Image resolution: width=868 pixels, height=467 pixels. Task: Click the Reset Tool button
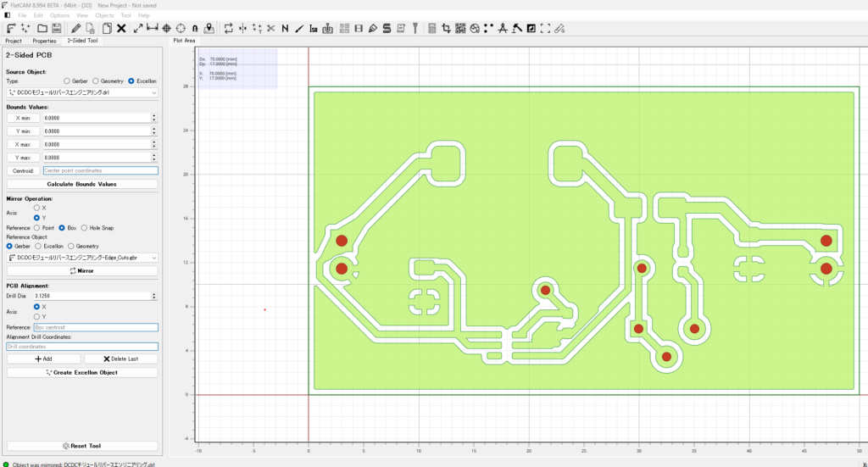click(x=82, y=446)
